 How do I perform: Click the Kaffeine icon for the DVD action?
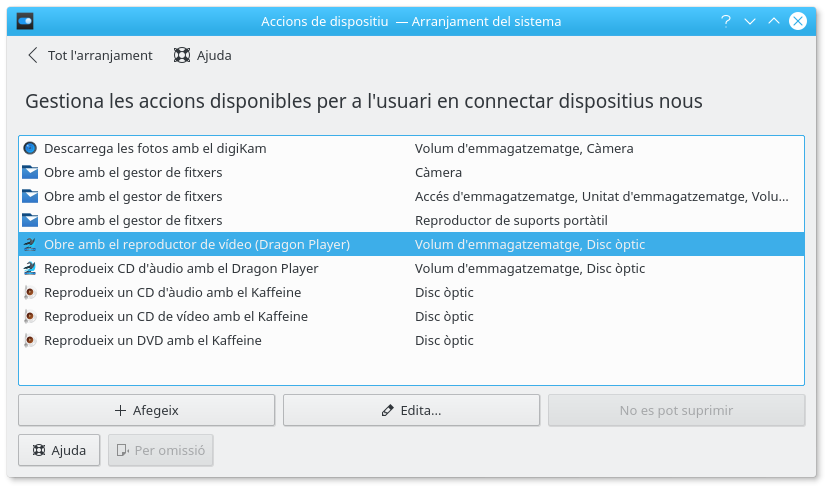tap(29, 340)
